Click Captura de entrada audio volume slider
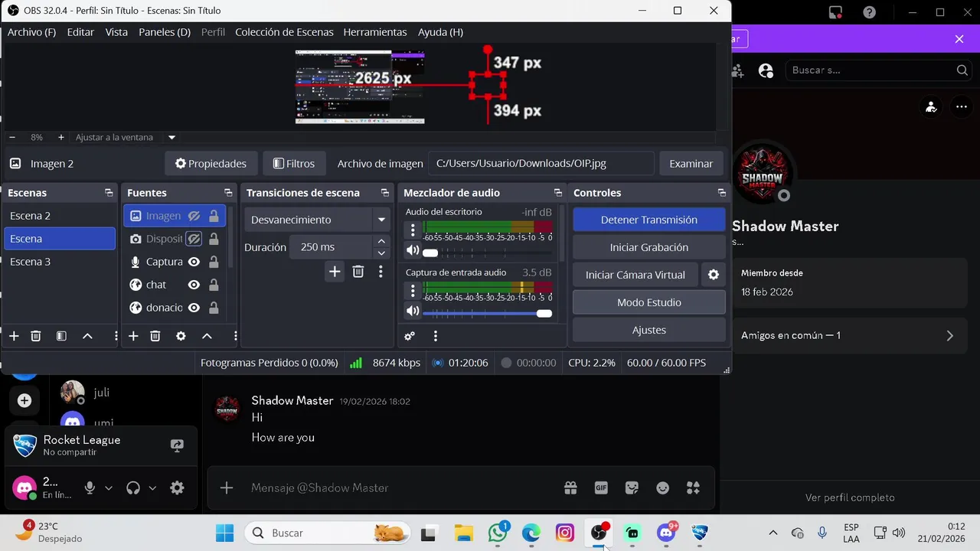 click(487, 312)
